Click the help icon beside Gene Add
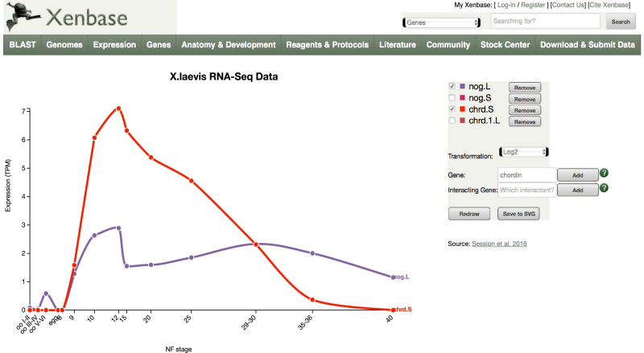This screenshot has height=353, width=644. [x=604, y=174]
